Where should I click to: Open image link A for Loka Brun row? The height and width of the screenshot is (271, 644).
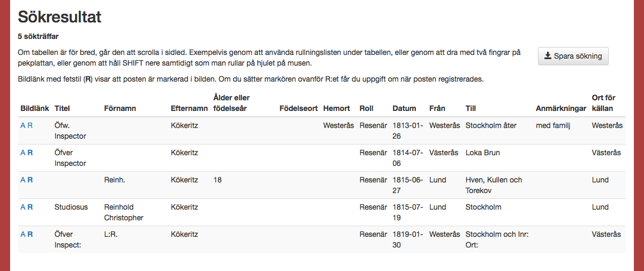click(23, 153)
